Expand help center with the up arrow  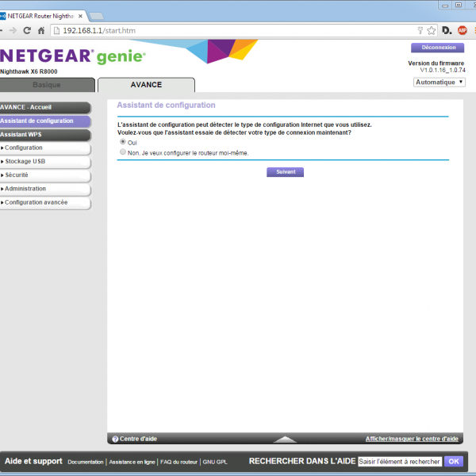click(284, 439)
